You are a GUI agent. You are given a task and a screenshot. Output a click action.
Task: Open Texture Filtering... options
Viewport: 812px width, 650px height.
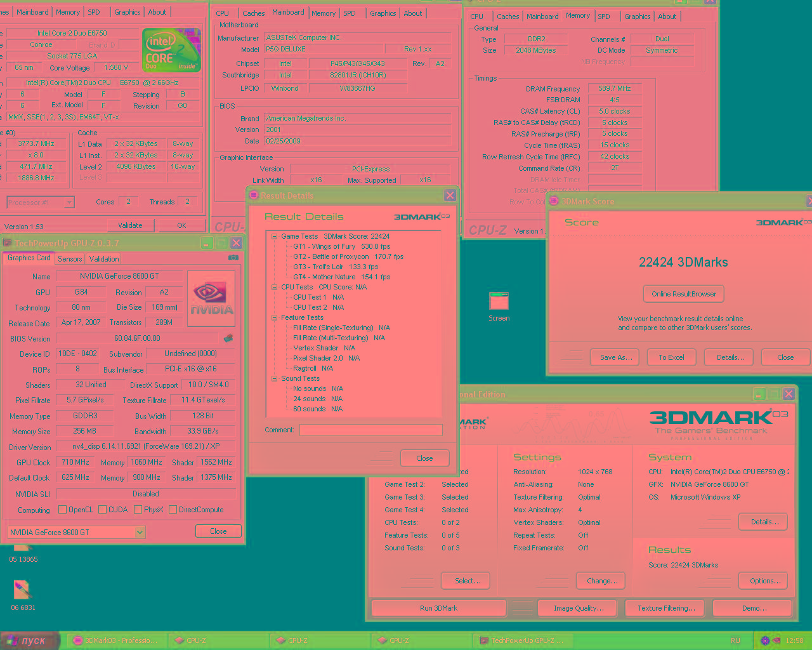(x=666, y=608)
